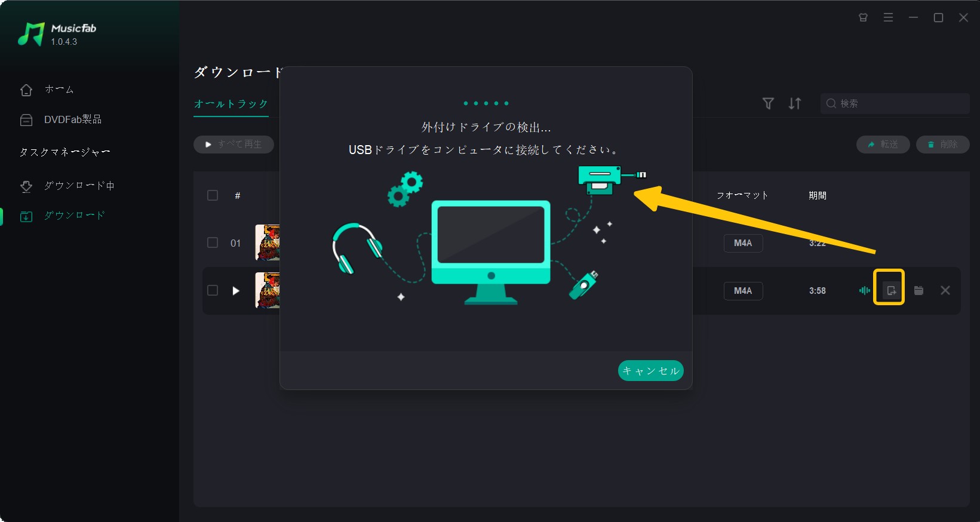Check the checkbox for track 01

[x=213, y=242]
